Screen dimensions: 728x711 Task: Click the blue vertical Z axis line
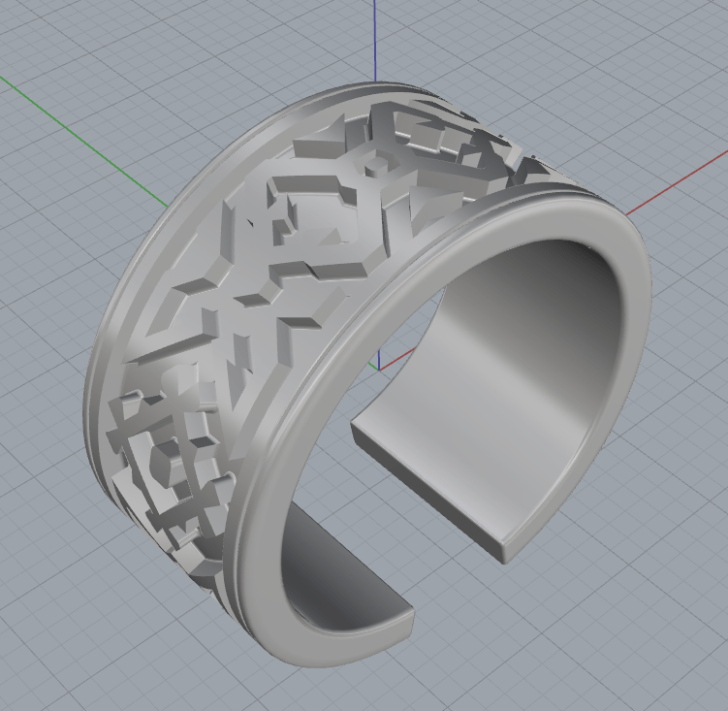coord(375,39)
